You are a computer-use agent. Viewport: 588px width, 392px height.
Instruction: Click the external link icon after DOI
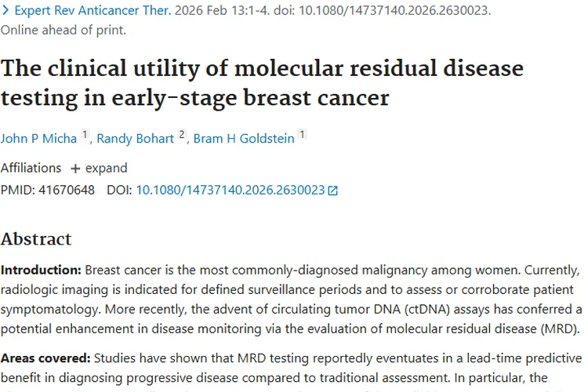333,191
